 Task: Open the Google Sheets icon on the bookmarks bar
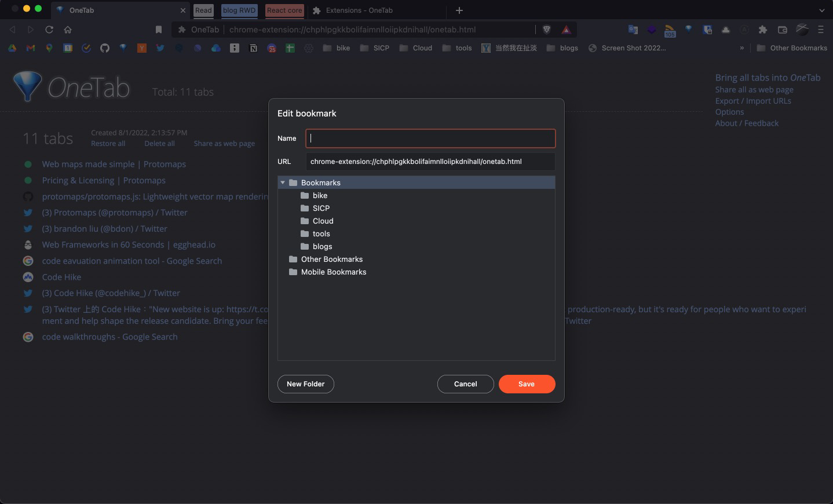(290, 48)
